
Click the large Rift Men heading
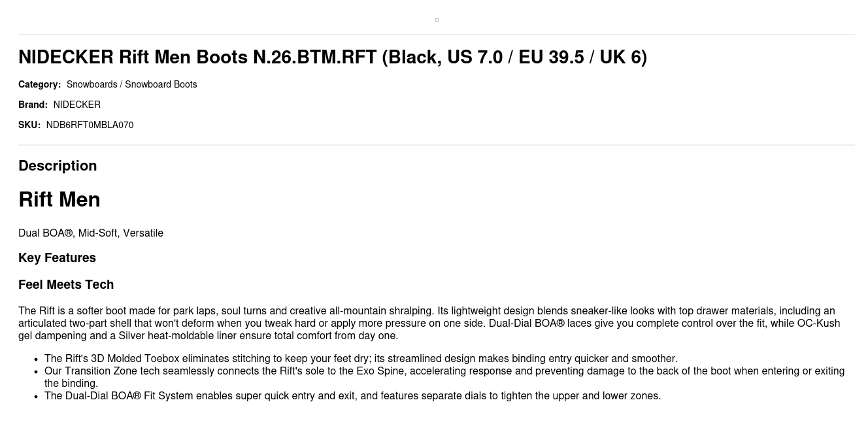click(59, 199)
